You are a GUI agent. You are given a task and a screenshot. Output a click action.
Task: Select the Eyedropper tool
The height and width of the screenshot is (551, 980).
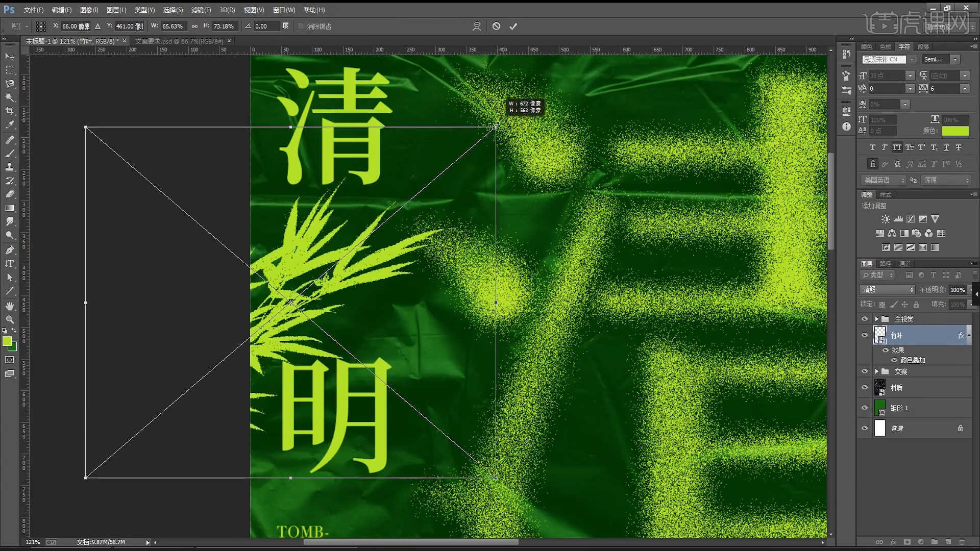10,125
